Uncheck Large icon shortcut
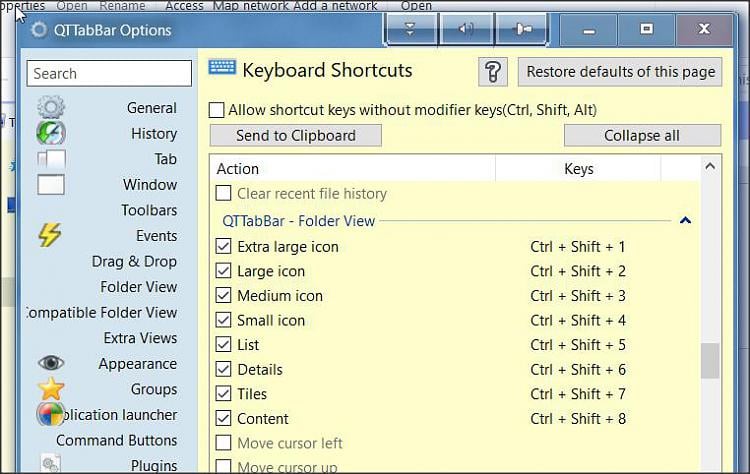 pyautogui.click(x=223, y=271)
